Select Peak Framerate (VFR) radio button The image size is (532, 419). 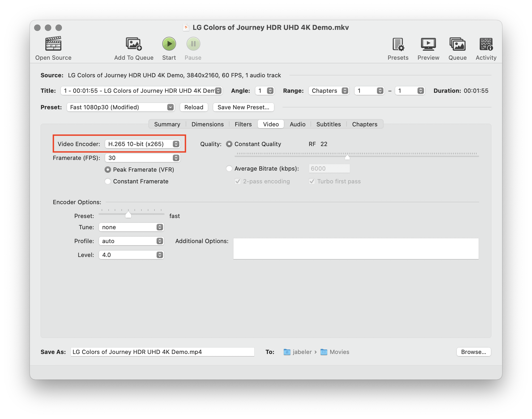point(108,170)
